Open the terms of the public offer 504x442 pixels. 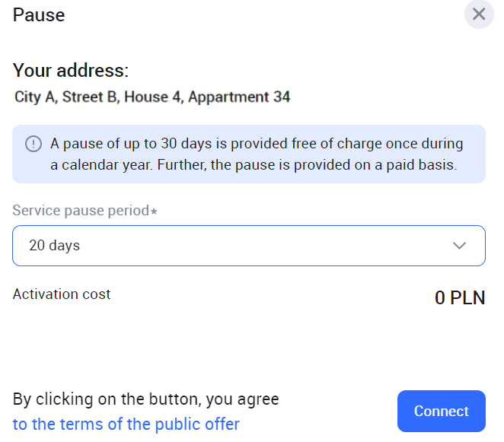126,425
